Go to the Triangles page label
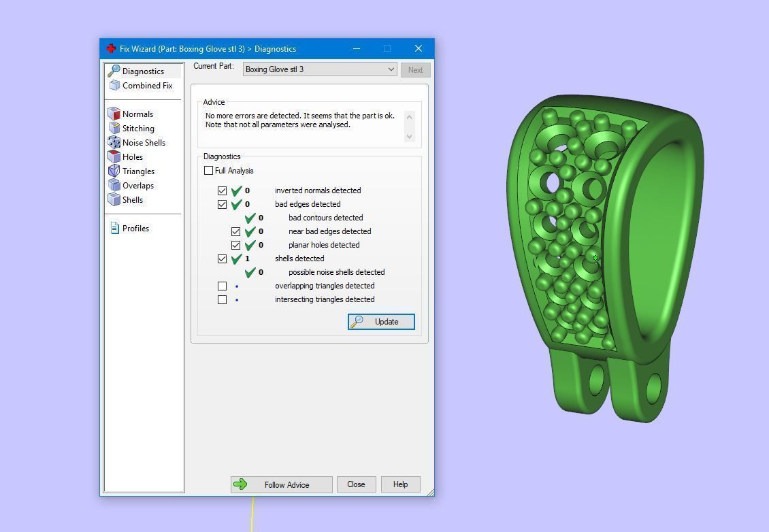Screen dimensions: 769x532 (x=138, y=171)
